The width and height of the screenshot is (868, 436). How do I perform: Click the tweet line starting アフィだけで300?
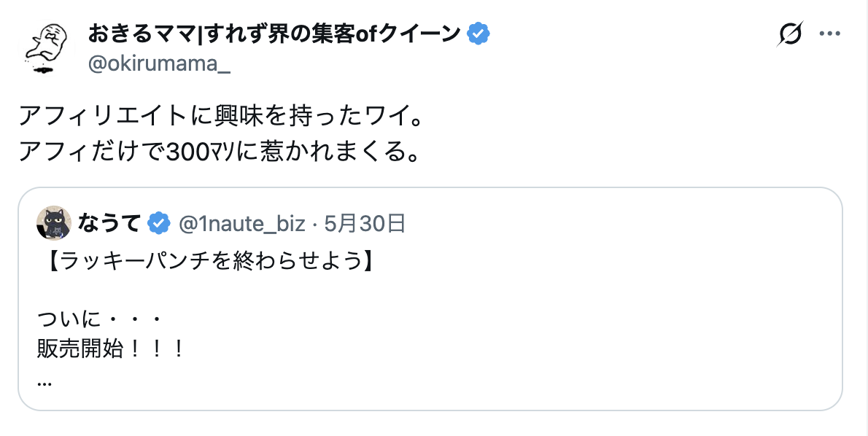pos(219,151)
